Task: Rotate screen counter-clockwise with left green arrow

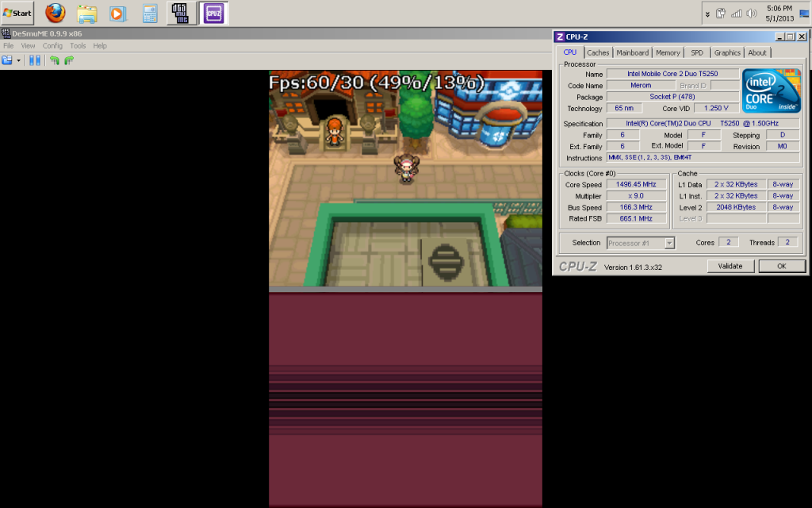Action: [55, 60]
